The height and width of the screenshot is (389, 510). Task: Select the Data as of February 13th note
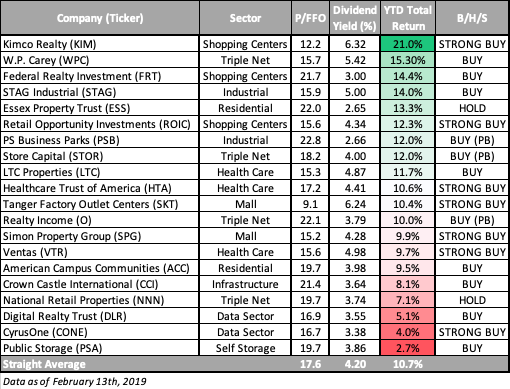[x=75, y=381]
